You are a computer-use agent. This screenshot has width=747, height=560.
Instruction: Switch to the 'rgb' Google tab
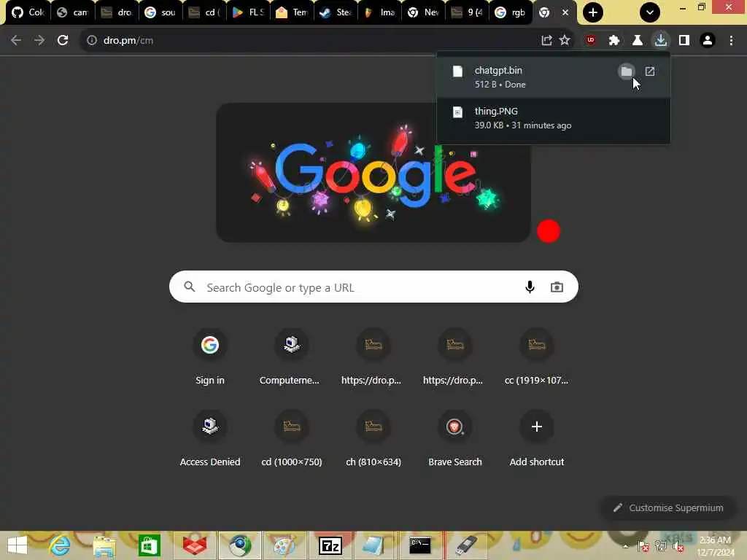tap(511, 12)
